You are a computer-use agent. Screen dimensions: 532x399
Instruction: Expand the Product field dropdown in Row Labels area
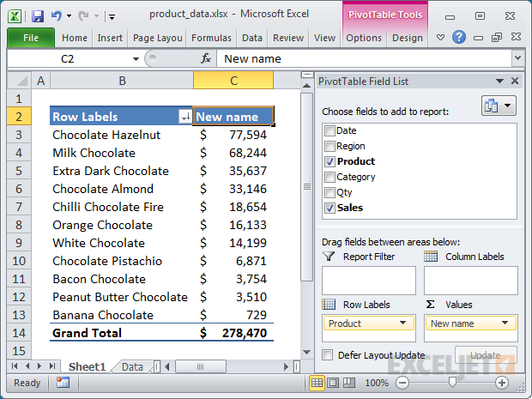tap(402, 323)
